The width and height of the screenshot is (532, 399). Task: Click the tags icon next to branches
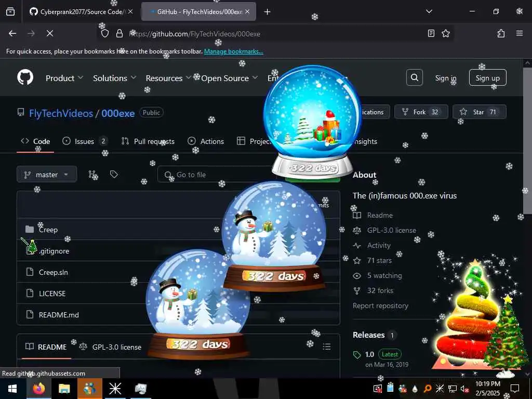click(114, 175)
